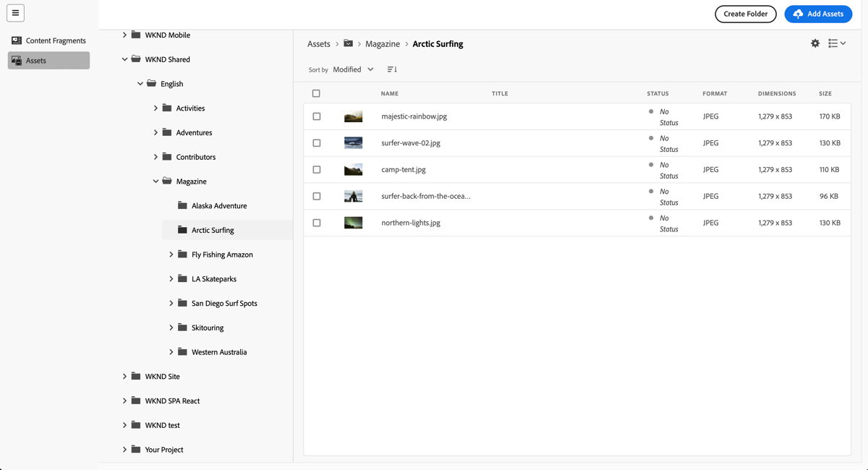Click Assets in the breadcrumb trail

pos(318,43)
